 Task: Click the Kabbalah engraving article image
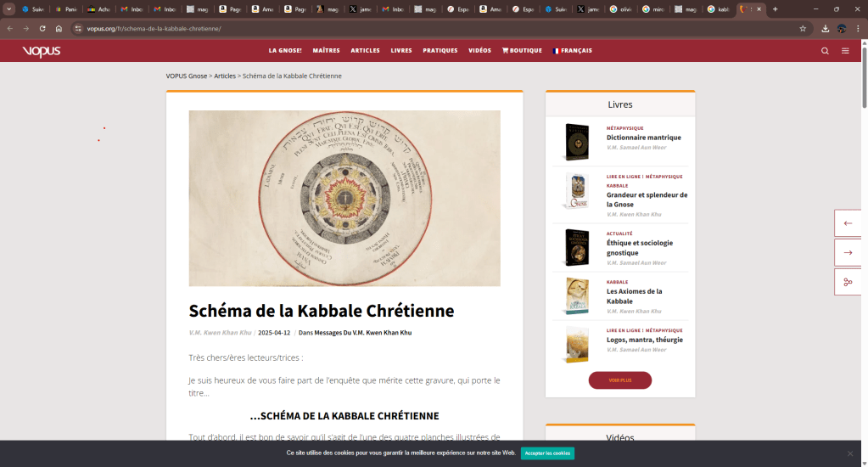tap(344, 198)
